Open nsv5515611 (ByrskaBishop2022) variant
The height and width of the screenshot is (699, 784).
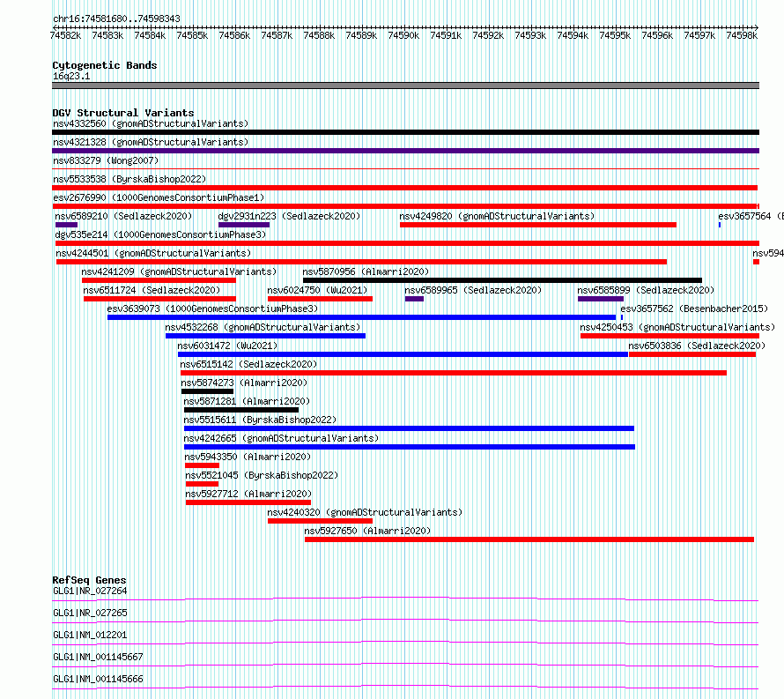coord(260,420)
